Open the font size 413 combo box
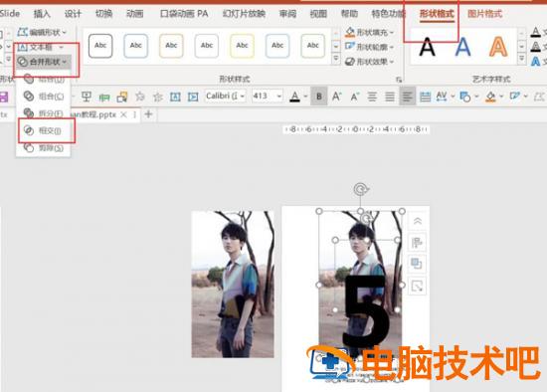The image size is (547, 392). click(x=267, y=96)
